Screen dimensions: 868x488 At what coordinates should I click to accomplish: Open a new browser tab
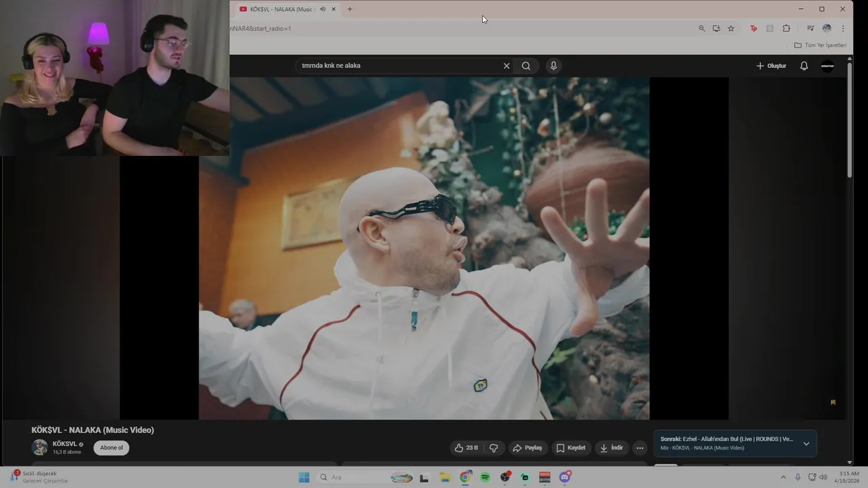pos(350,9)
